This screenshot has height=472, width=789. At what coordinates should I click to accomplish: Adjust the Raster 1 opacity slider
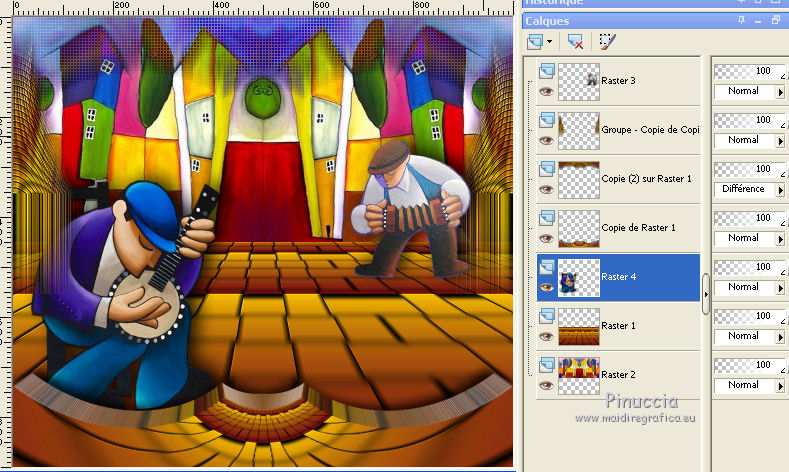(749, 317)
